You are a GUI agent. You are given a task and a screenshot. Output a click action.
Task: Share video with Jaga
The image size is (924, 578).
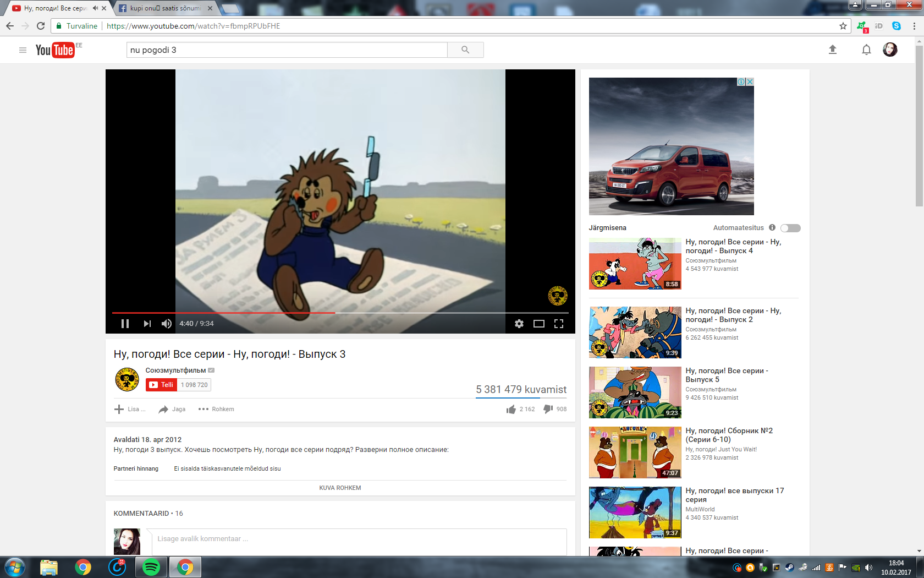pyautogui.click(x=172, y=409)
